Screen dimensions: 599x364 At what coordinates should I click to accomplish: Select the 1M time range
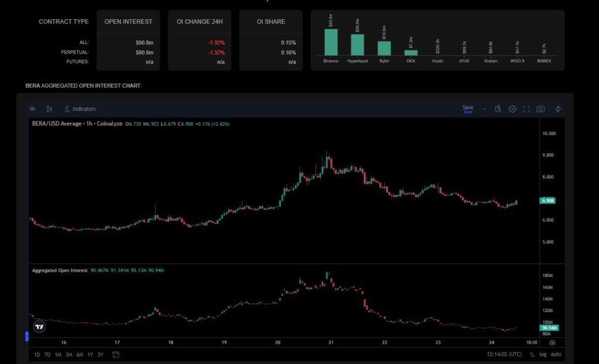pyautogui.click(x=58, y=355)
